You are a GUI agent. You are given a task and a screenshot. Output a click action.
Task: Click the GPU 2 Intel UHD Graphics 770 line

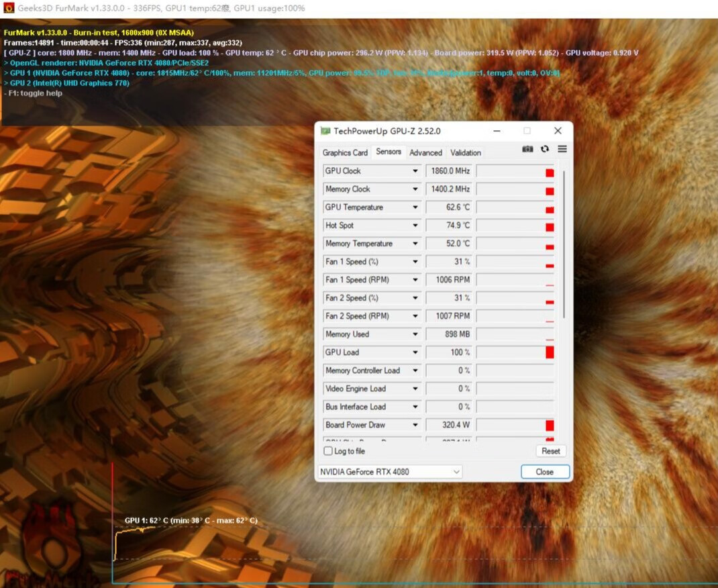[x=66, y=83]
